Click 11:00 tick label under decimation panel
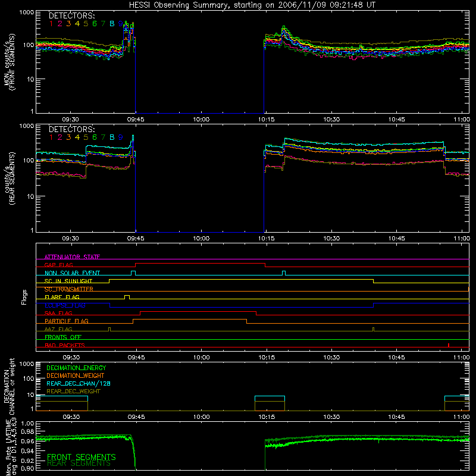The width and height of the screenshot is (476, 476). pos(462,417)
